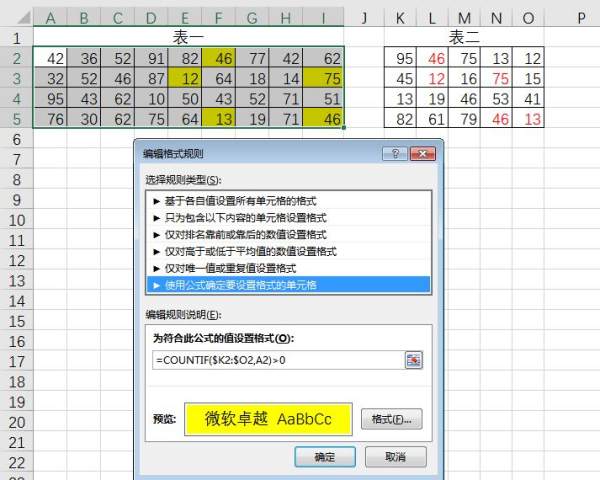
Task: Confirm the rule with the 确定 button
Action: tap(325, 457)
